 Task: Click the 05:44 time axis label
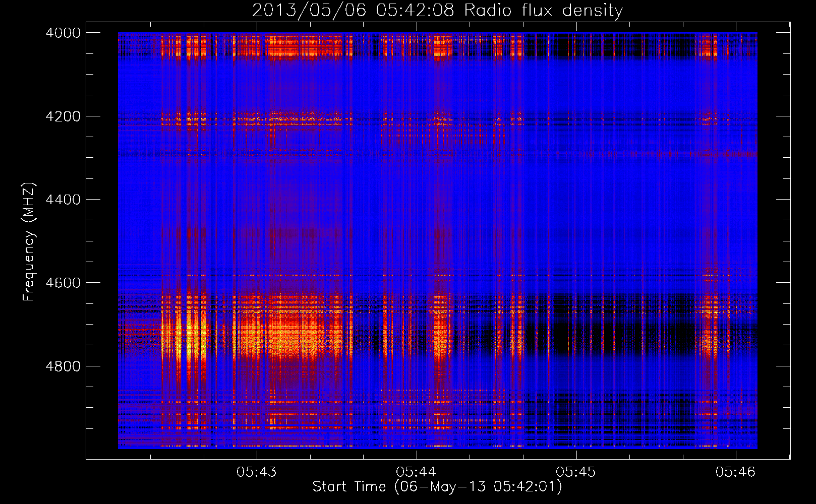pyautogui.click(x=416, y=472)
